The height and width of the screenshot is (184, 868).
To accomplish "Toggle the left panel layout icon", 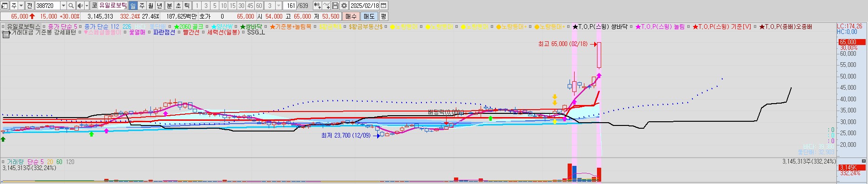I will [5, 6].
